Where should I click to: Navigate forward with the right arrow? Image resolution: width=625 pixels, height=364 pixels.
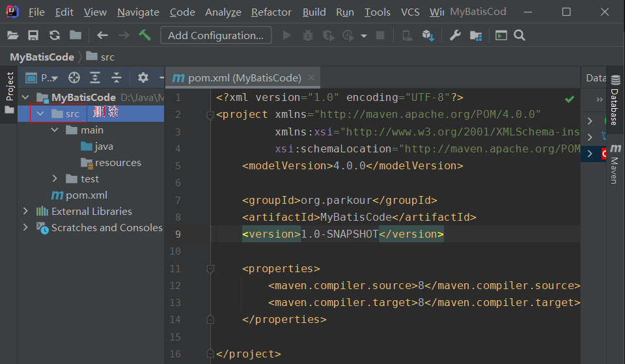(124, 35)
